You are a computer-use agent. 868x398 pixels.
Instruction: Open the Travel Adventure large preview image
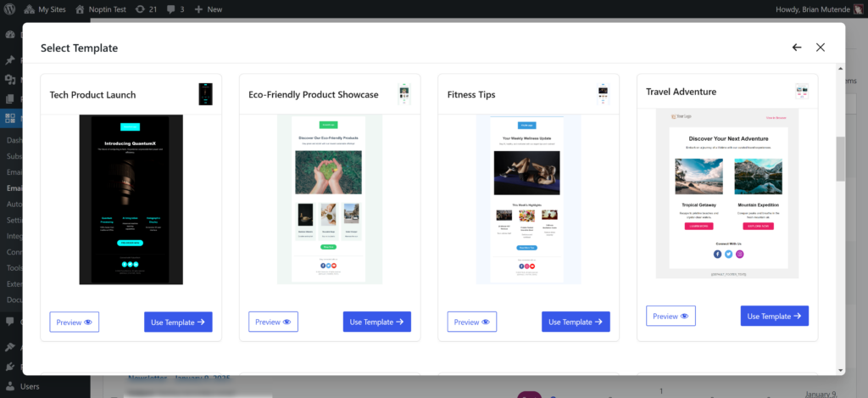click(x=726, y=194)
